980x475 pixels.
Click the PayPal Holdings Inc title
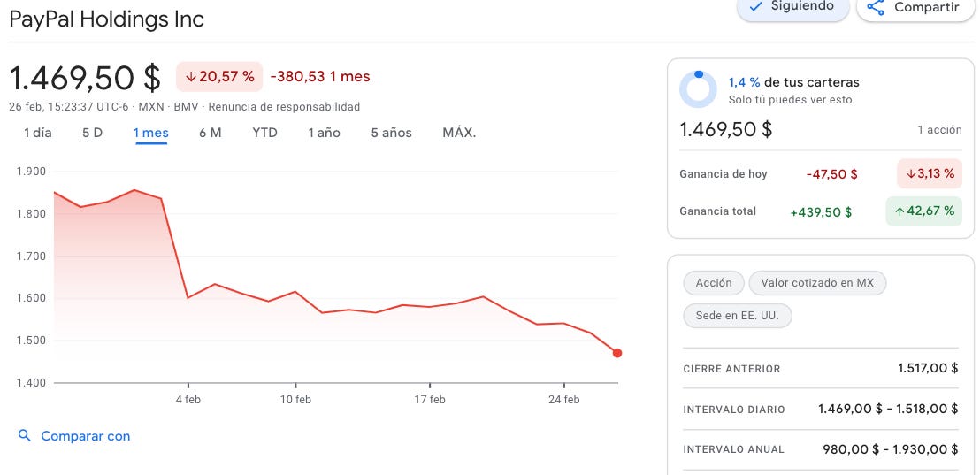point(107,19)
